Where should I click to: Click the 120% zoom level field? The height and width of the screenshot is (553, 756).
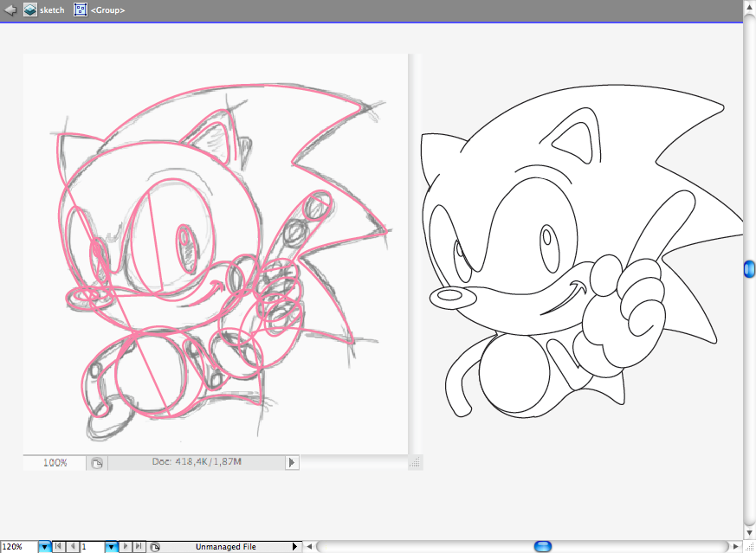click(19, 547)
